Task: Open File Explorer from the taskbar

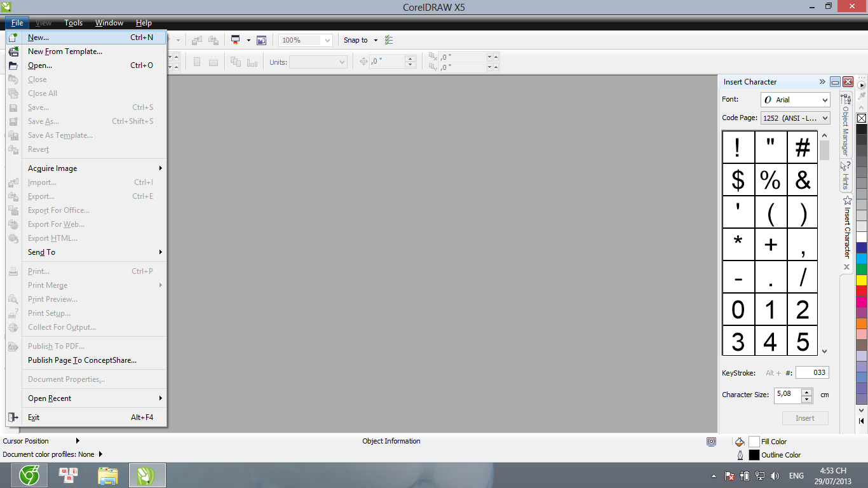Action: pyautogui.click(x=108, y=475)
